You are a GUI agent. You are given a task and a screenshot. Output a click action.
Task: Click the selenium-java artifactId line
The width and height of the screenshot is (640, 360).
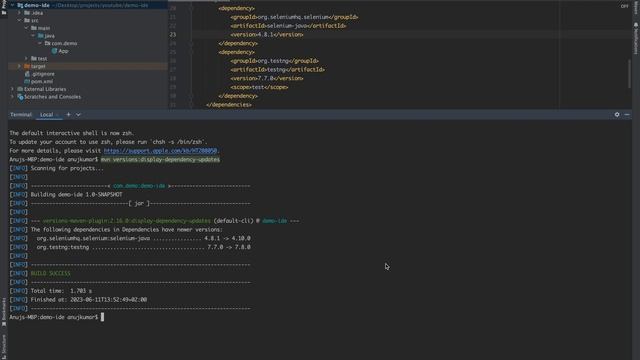288,26
